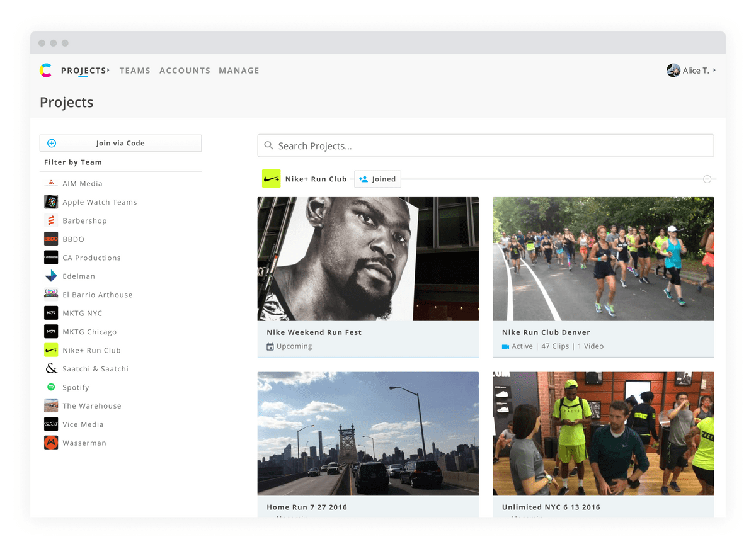
Task: Open the Alice T. user menu arrow
Action: 714,70
